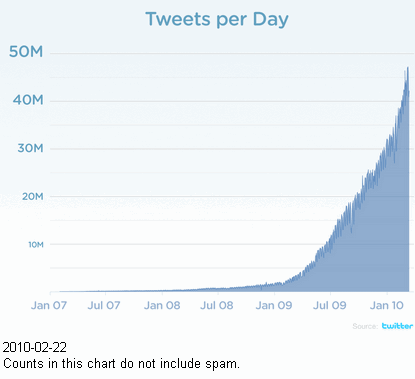This screenshot has width=415, height=379.
Task: Click the 50M horizontal gridline
Action: pos(232,53)
